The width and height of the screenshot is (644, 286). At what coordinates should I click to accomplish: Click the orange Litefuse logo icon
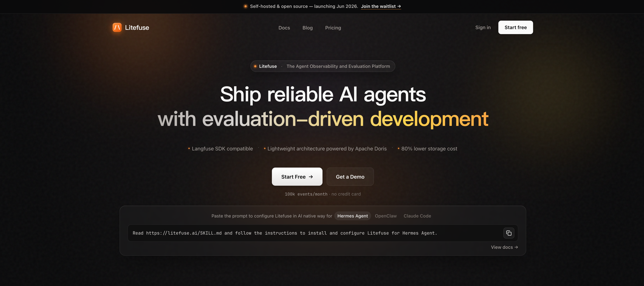pyautogui.click(x=117, y=27)
